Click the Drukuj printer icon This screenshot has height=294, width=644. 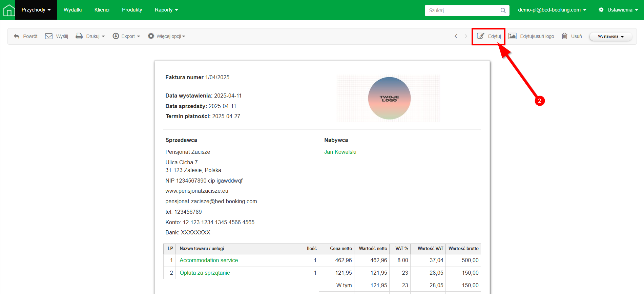[79, 36]
